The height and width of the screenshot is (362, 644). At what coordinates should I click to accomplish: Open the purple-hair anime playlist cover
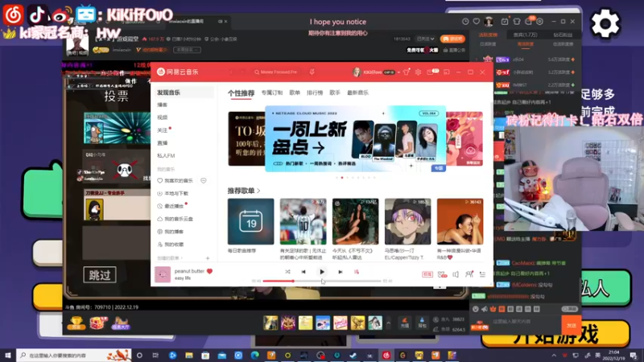coord(408,222)
